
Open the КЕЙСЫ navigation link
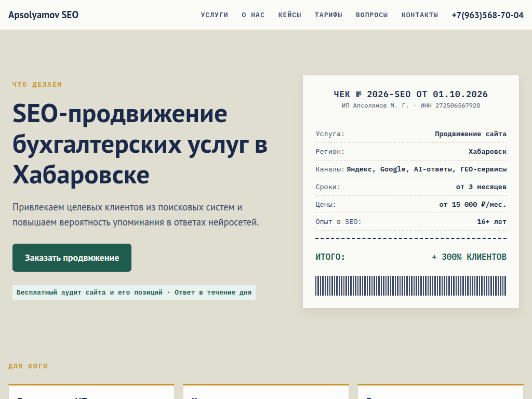(290, 15)
